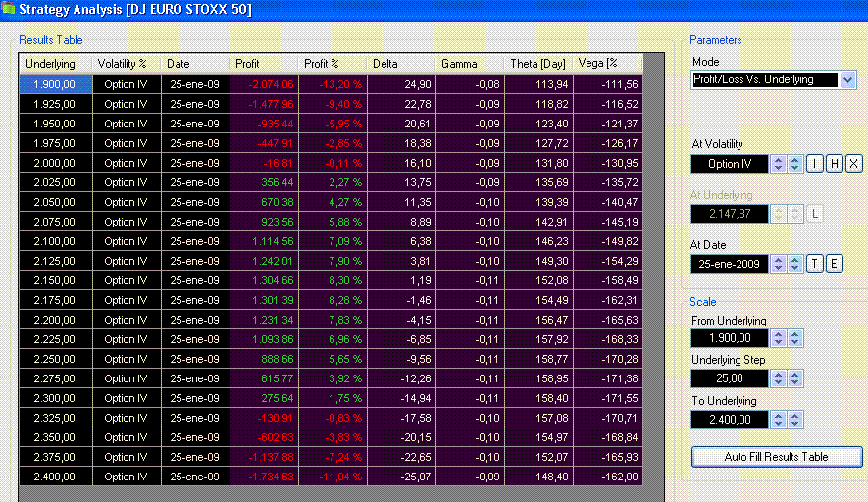This screenshot has height=502, width=868.
Task: Click the stepper adjoining the T button
Action: tap(795, 264)
